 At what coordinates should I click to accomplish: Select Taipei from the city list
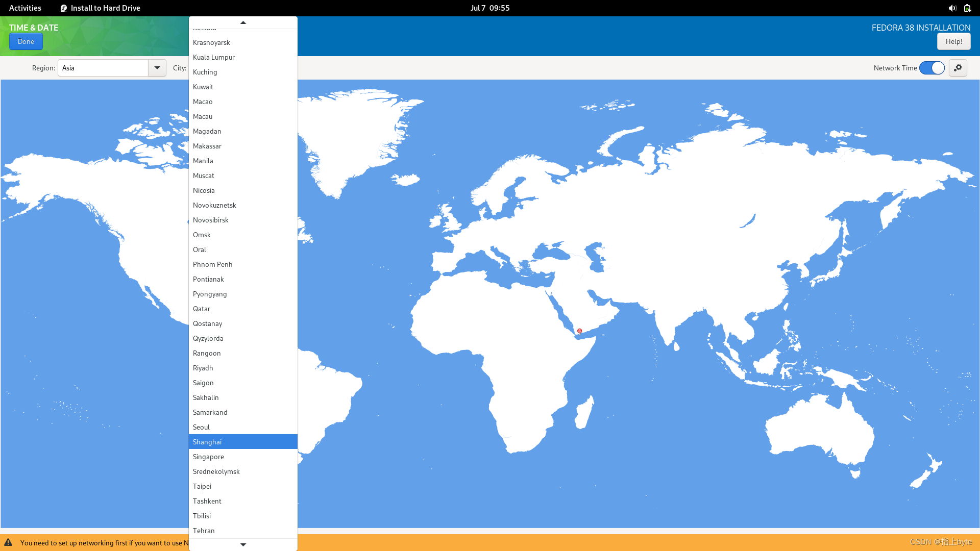pyautogui.click(x=202, y=486)
